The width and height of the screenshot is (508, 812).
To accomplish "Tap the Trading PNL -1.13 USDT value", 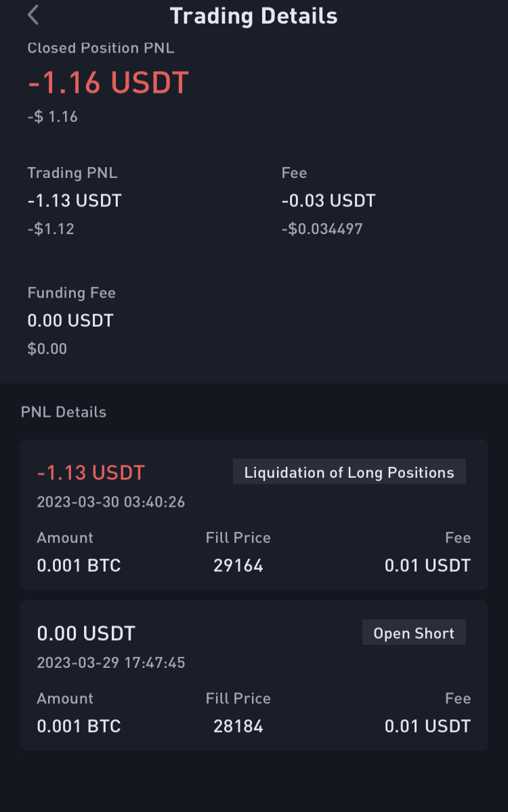I will (75, 201).
